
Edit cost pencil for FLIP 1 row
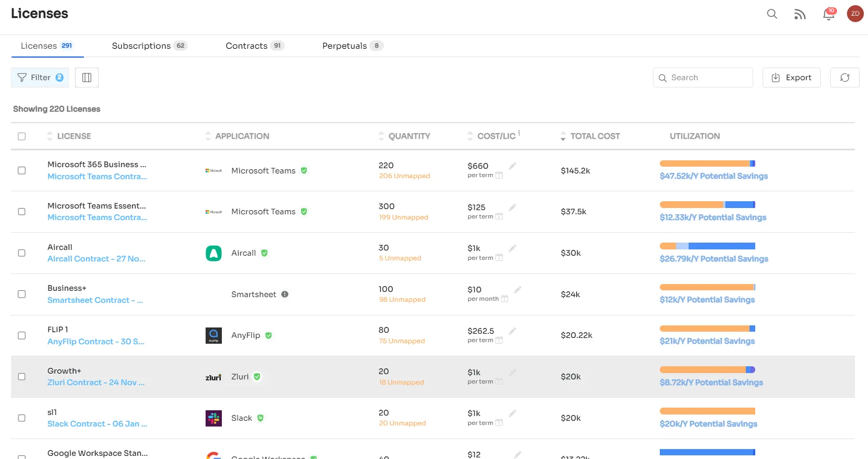[x=512, y=331]
